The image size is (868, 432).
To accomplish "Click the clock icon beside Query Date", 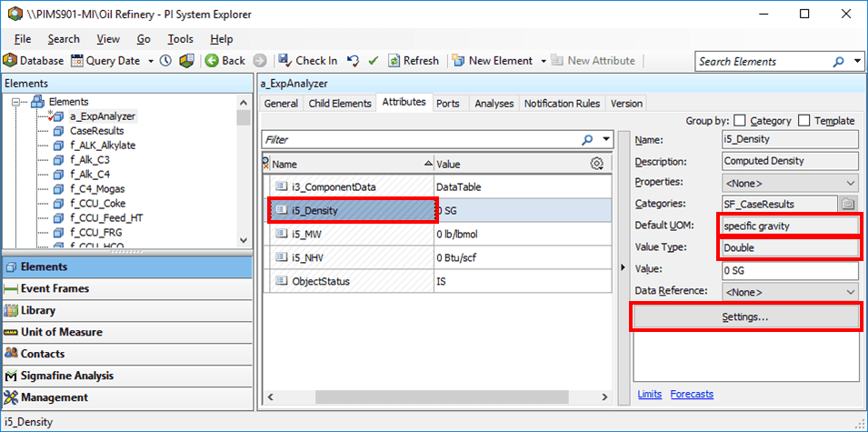I will 166,61.
